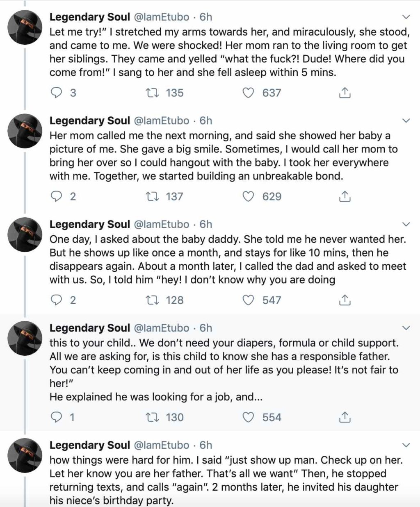This screenshot has height=507, width=420.
Task: Like the tweet with 547 likes
Action: coord(248,300)
